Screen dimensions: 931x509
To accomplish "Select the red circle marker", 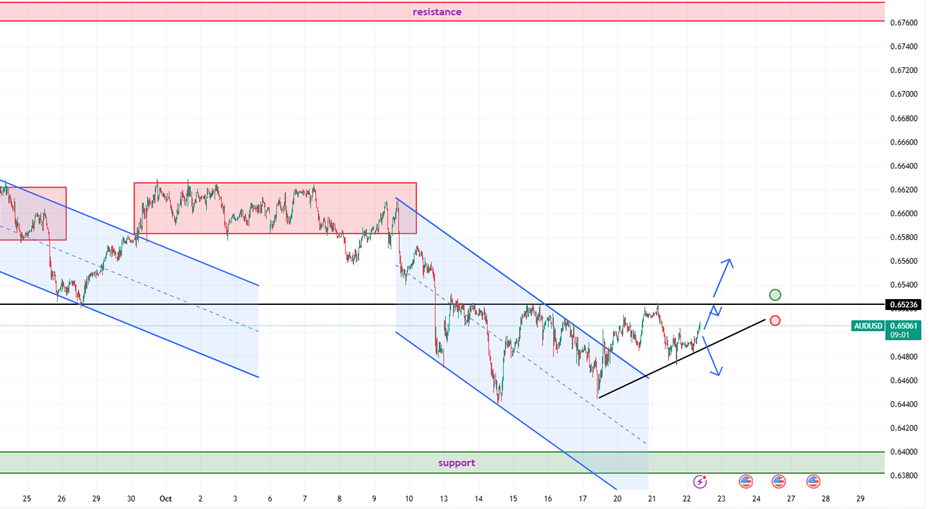I will 775,321.
